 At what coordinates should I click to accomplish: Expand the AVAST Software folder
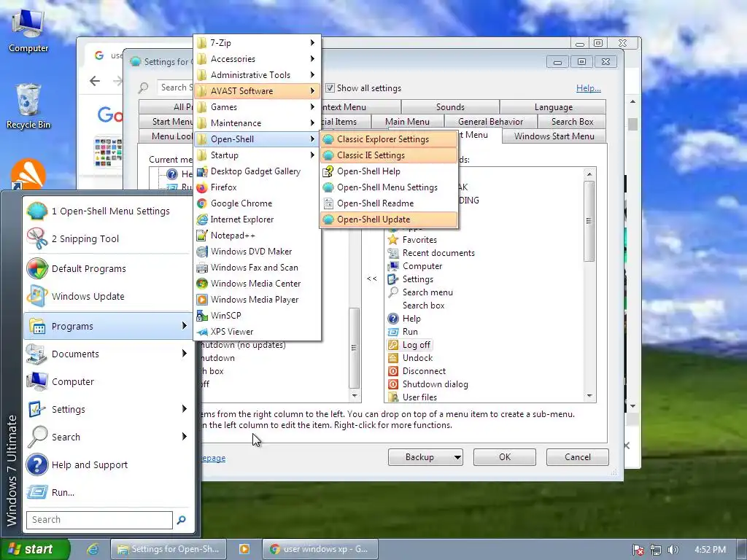tap(258, 91)
